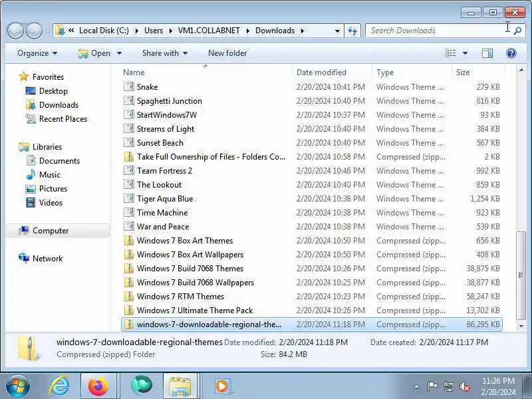Open Windows Media Player from the taskbar
532x399 pixels.
pyautogui.click(x=222, y=386)
